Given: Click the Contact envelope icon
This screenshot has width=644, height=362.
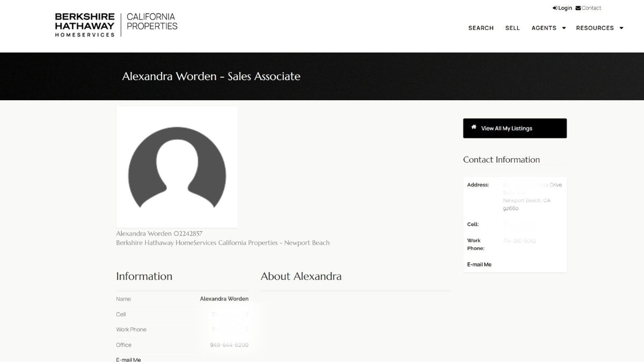Looking at the screenshot, I should pos(578,8).
